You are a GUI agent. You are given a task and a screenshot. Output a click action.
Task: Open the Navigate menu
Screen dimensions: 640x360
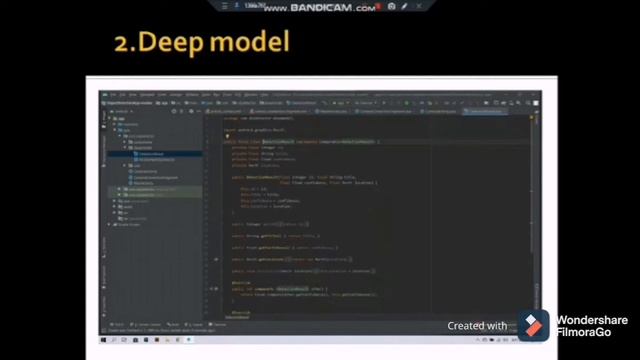point(147,95)
